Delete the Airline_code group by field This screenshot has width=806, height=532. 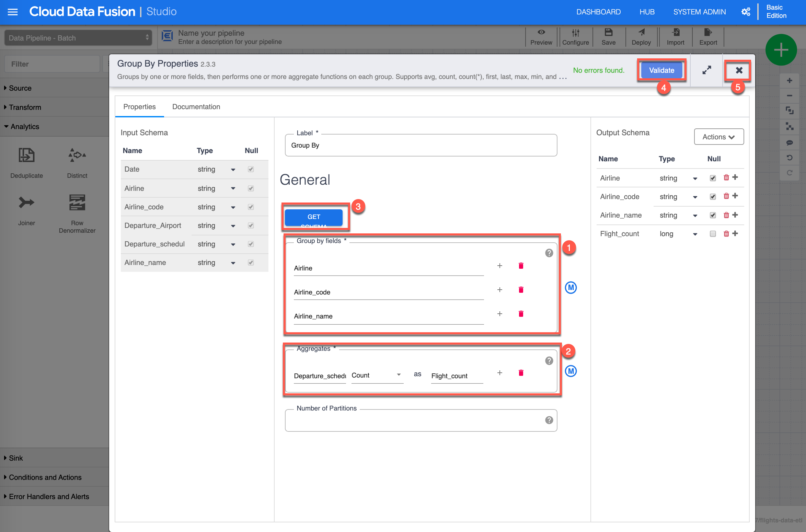[521, 290]
